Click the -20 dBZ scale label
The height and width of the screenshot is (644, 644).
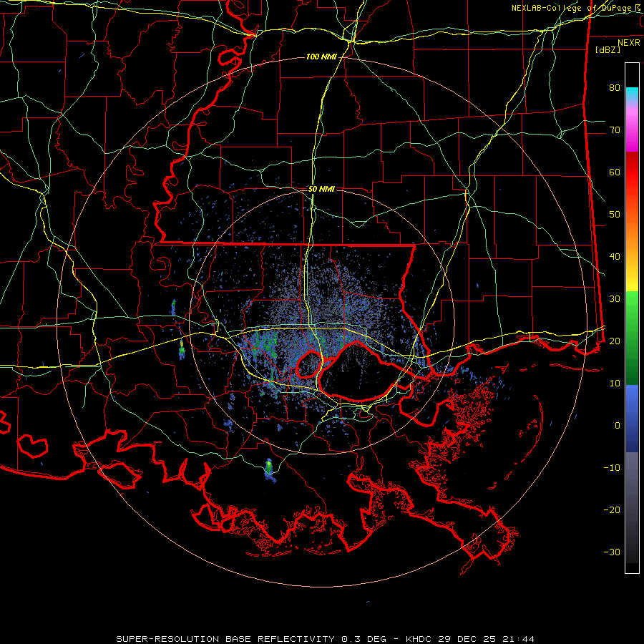pyautogui.click(x=612, y=509)
